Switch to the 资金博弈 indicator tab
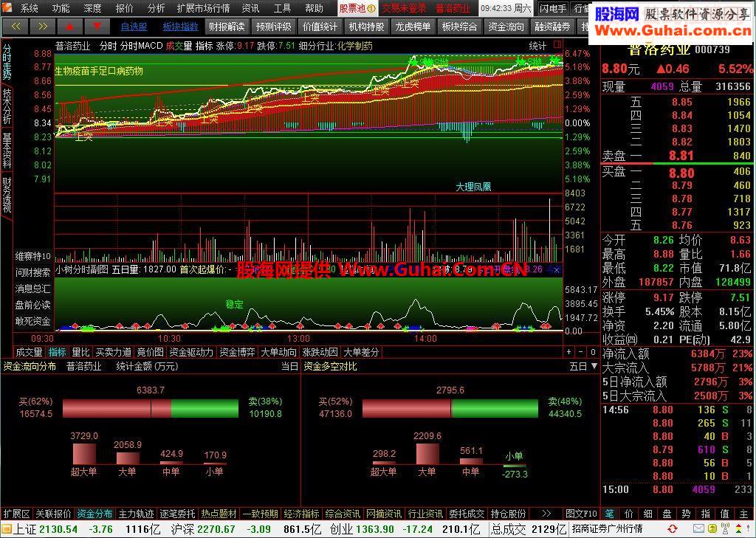Image resolution: width=756 pixels, height=538 pixels. tap(237, 353)
